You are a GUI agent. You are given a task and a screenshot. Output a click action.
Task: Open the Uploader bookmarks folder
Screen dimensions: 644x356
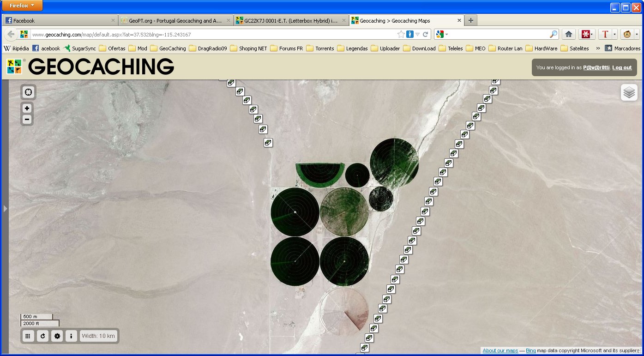point(385,48)
